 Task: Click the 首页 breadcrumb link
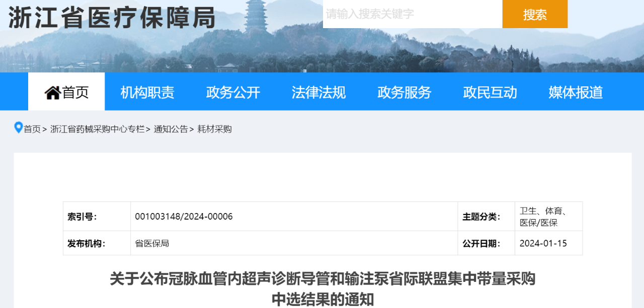pos(32,129)
